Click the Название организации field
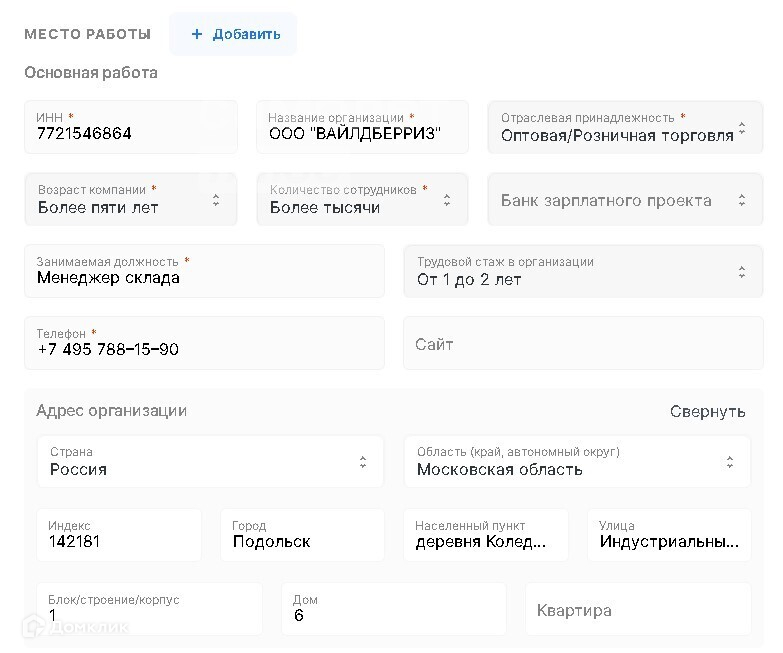The image size is (783, 653). point(362,128)
